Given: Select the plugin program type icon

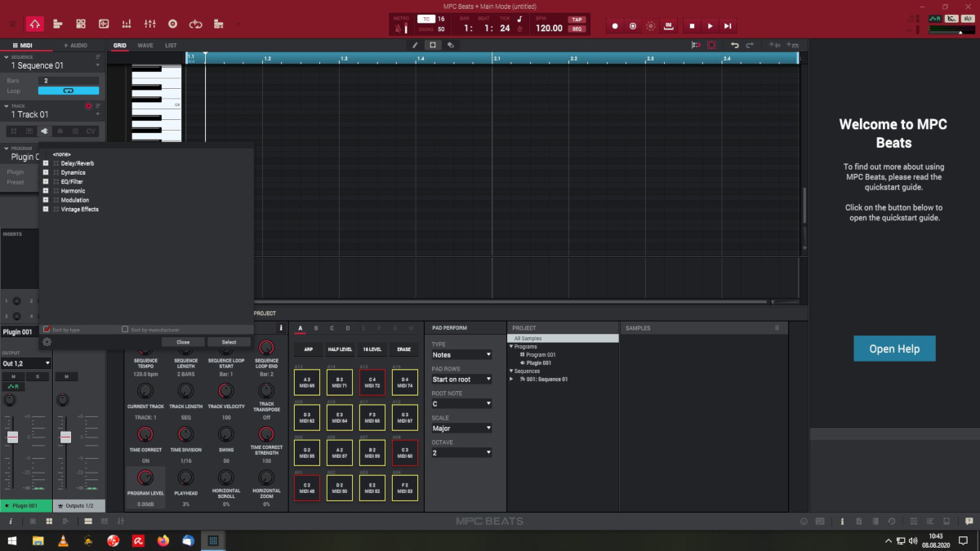Looking at the screenshot, I should point(44,131).
